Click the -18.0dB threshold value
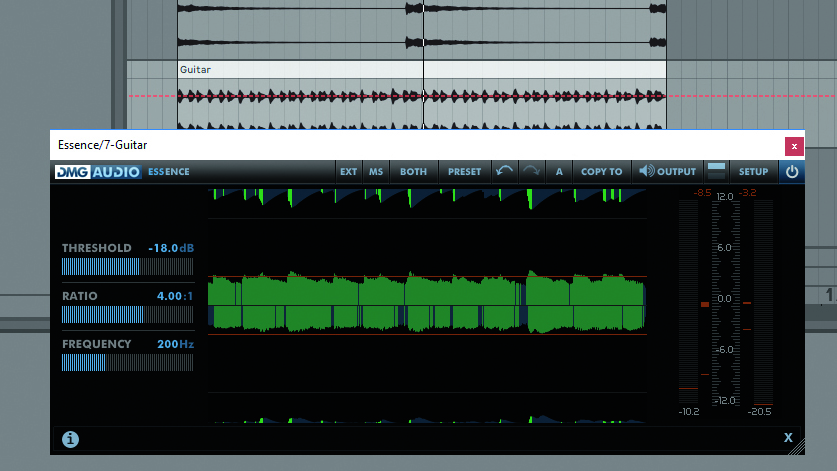Screen dimensions: 837x471 [x=171, y=248]
